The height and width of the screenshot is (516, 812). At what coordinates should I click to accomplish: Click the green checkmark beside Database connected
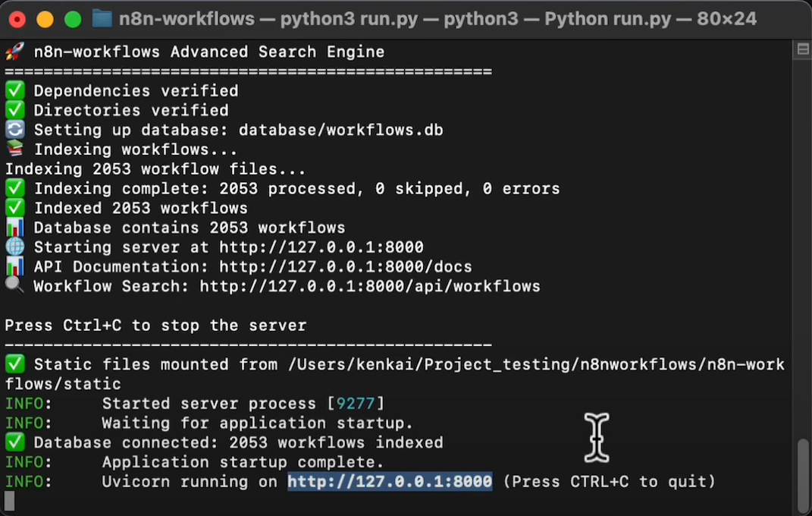15,442
